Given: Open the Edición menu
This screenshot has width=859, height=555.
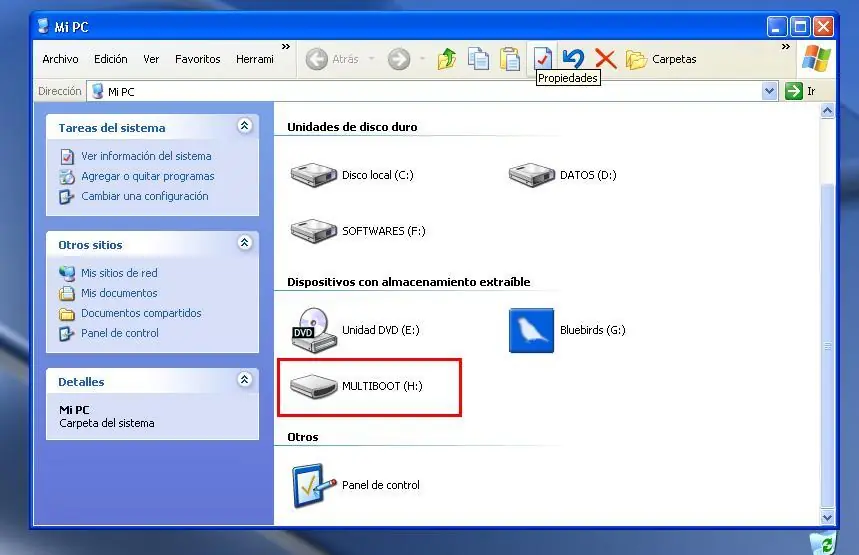Looking at the screenshot, I should [x=111, y=59].
